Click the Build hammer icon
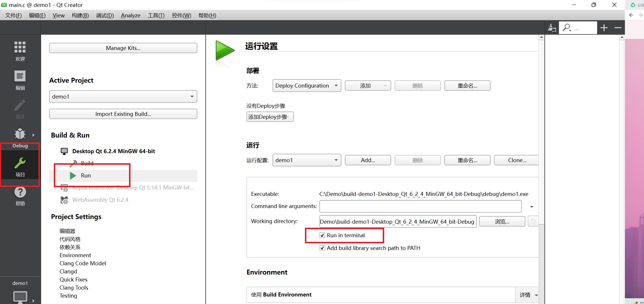The height and width of the screenshot is (304, 644). (73, 164)
